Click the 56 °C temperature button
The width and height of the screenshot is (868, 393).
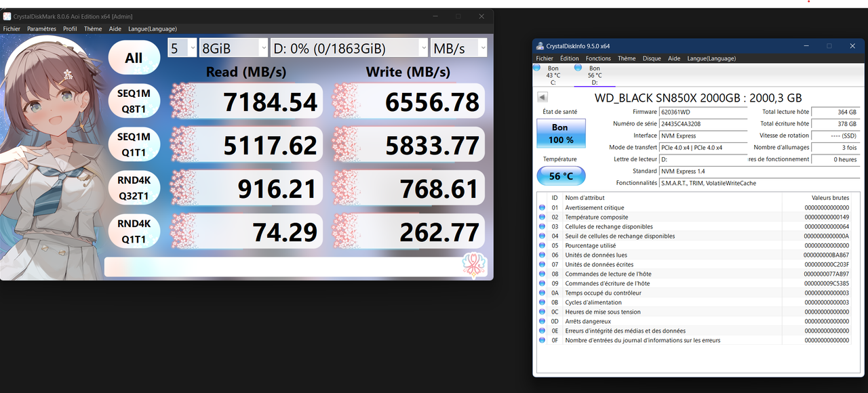pos(560,175)
